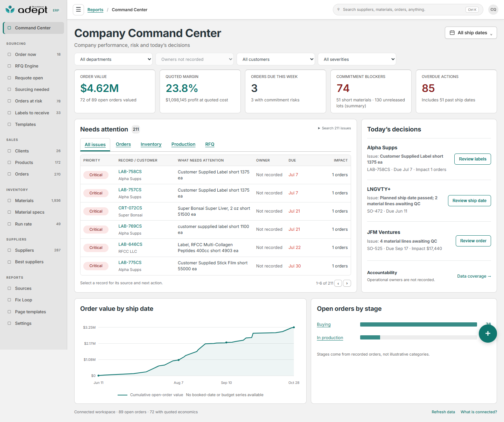This screenshot has width=504, height=422.
Task: Click the Clients sidebar icon
Action: pos(9,151)
